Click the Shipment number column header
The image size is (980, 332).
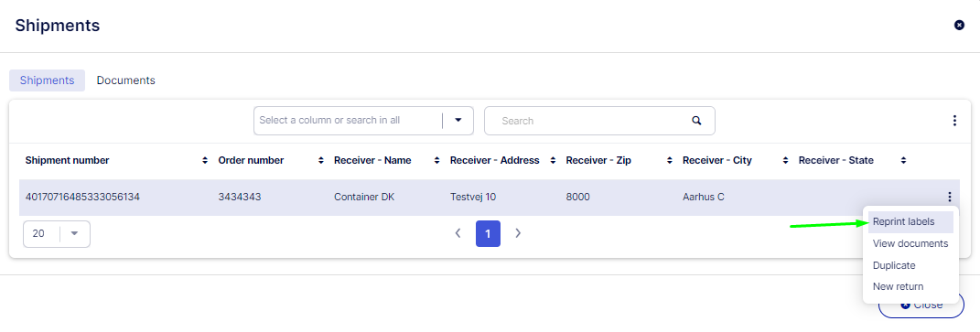coord(68,161)
